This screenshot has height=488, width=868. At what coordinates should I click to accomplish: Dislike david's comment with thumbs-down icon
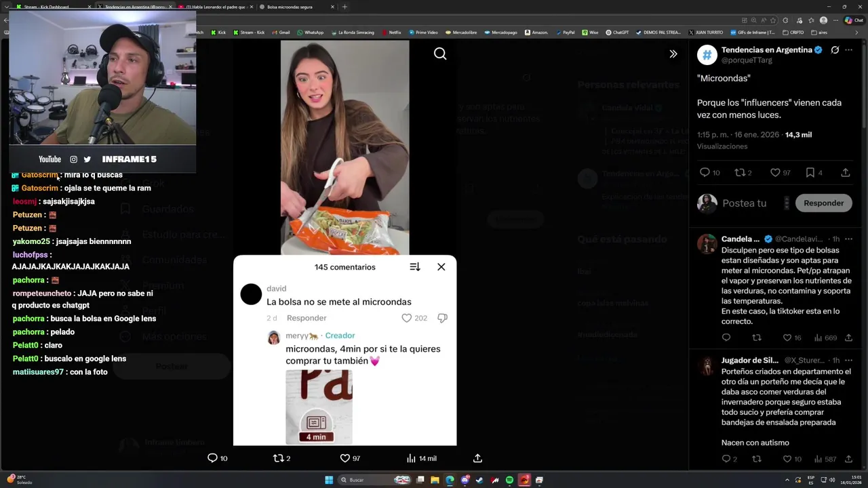click(442, 318)
